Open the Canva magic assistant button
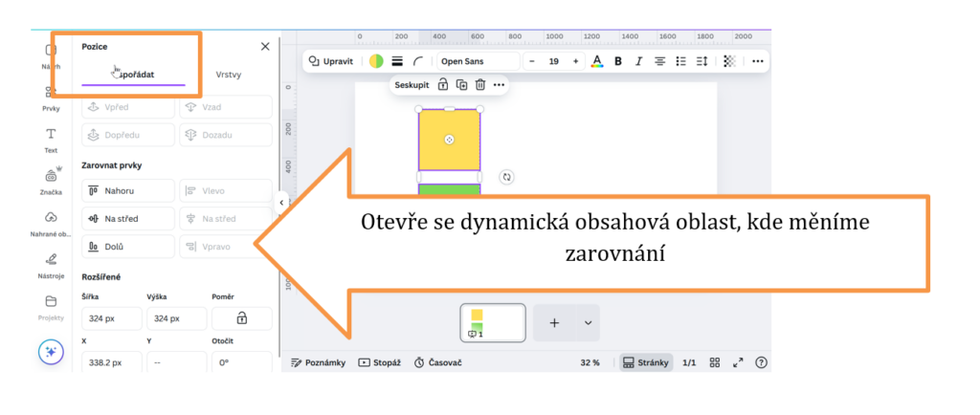980x415 pixels. click(x=51, y=352)
